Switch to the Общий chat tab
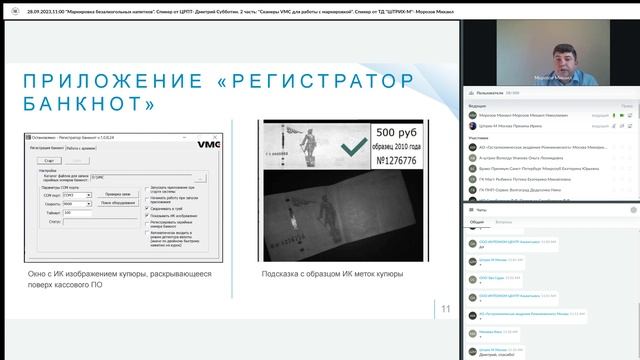 pyautogui.click(x=477, y=222)
